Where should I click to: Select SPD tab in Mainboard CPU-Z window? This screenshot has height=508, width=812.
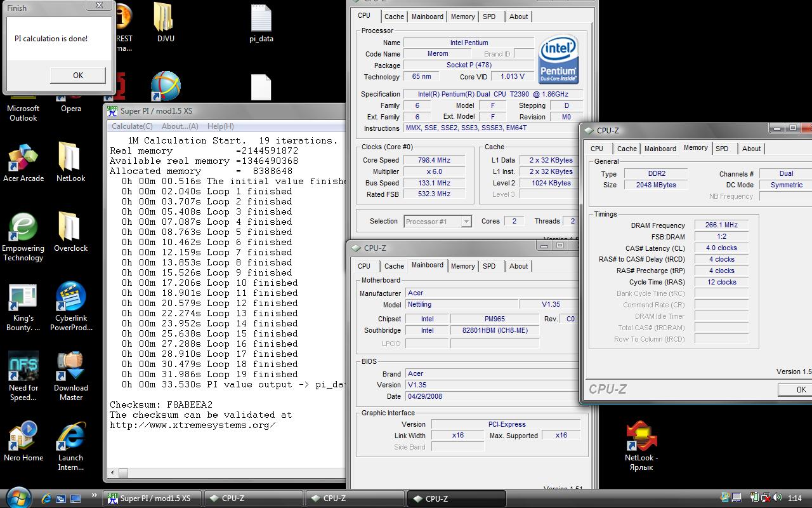click(x=489, y=266)
